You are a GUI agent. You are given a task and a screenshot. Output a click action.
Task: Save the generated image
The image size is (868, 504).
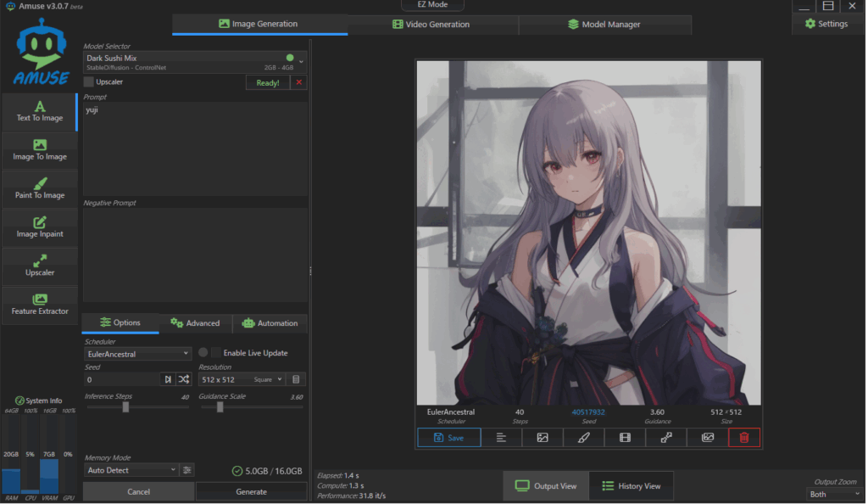[448, 437]
